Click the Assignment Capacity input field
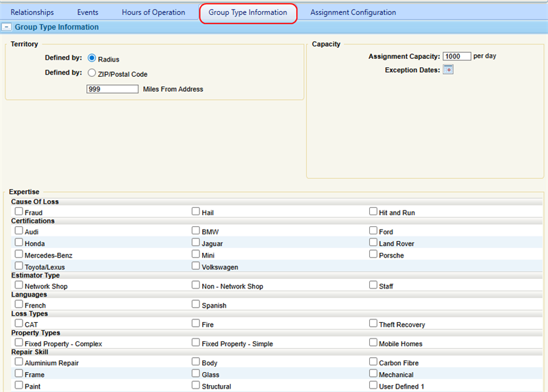This screenshot has height=392, width=548. click(x=457, y=56)
